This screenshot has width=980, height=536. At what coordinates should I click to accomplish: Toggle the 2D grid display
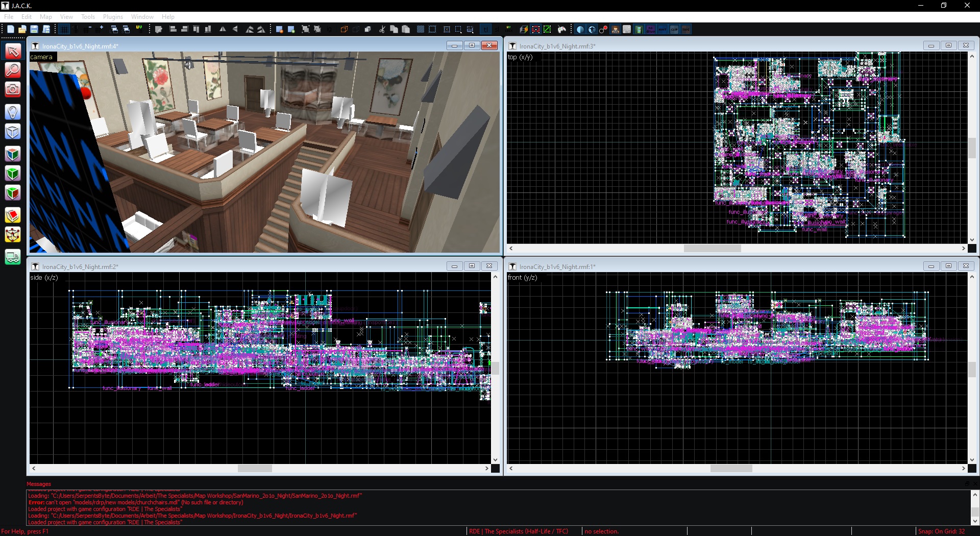click(64, 30)
